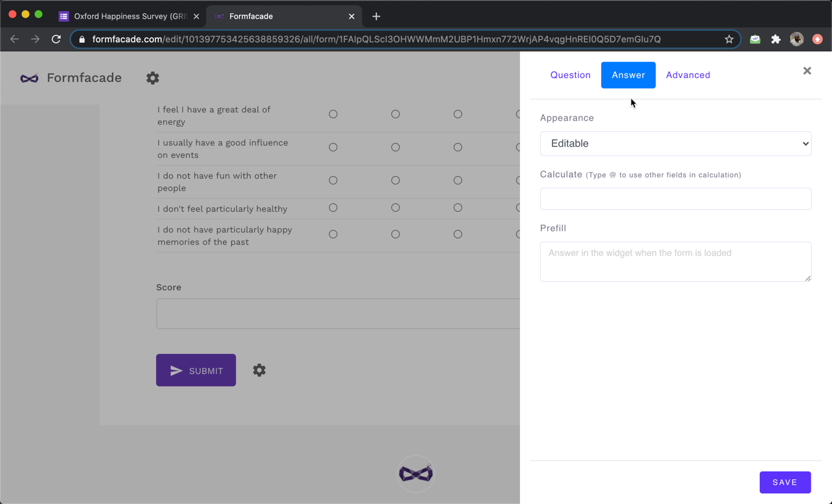
Task: Click the green mail extension icon
Action: (755, 39)
